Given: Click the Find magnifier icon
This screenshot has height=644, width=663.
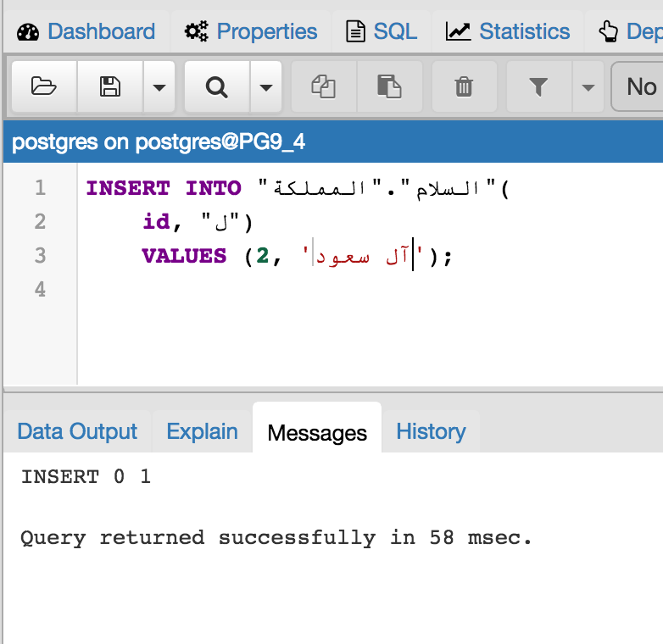Looking at the screenshot, I should click(217, 86).
